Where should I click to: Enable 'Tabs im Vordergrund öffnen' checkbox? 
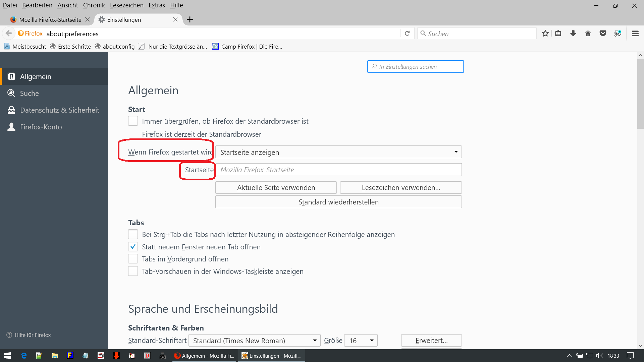(x=133, y=259)
